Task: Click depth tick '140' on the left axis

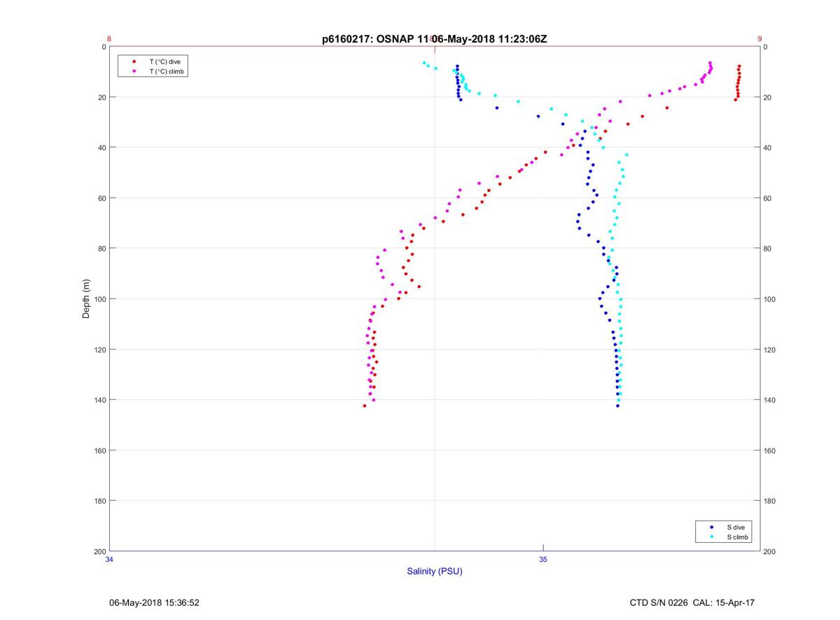Action: click(x=99, y=400)
